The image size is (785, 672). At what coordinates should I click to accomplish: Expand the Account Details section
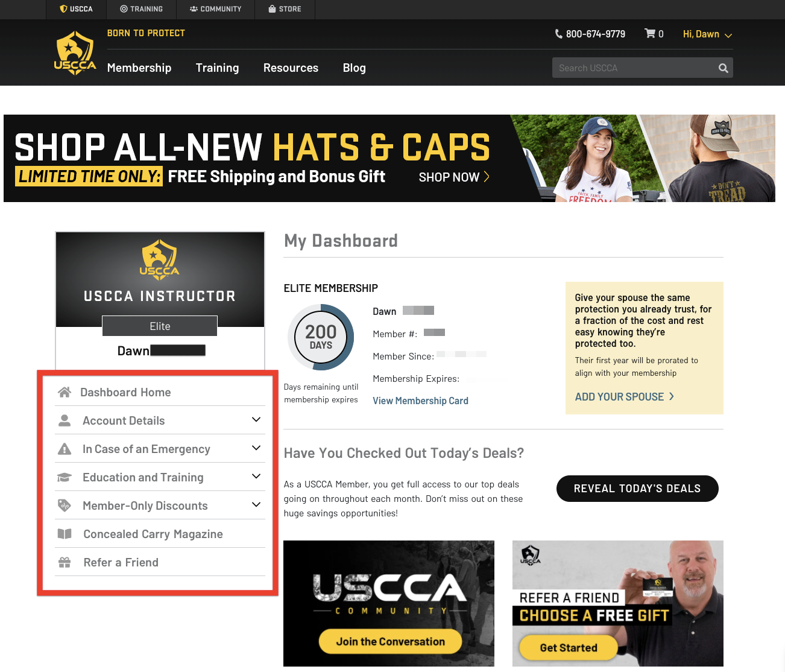click(256, 420)
